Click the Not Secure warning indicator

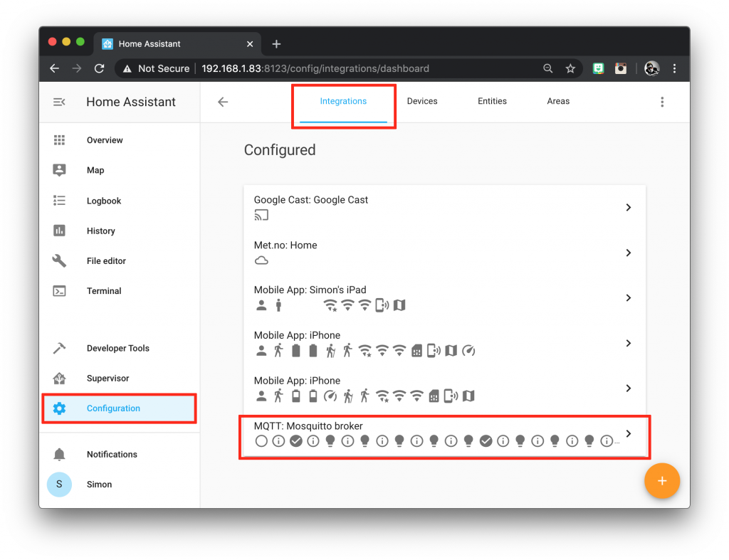(156, 68)
